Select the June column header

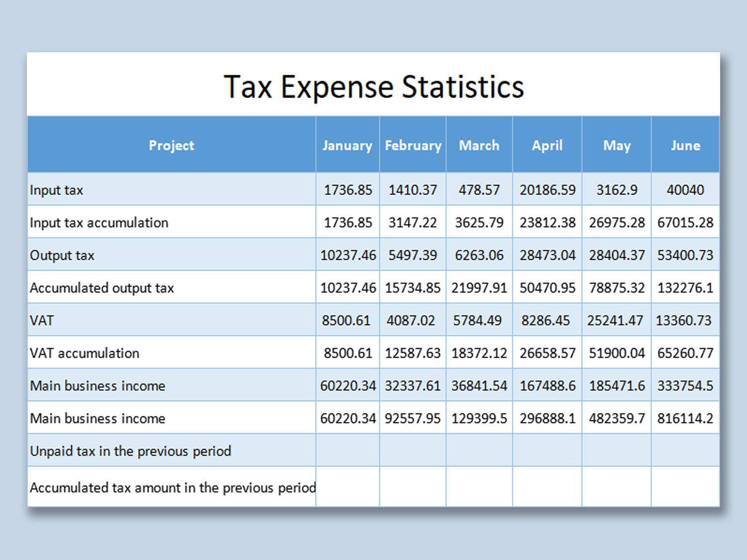coord(685,145)
